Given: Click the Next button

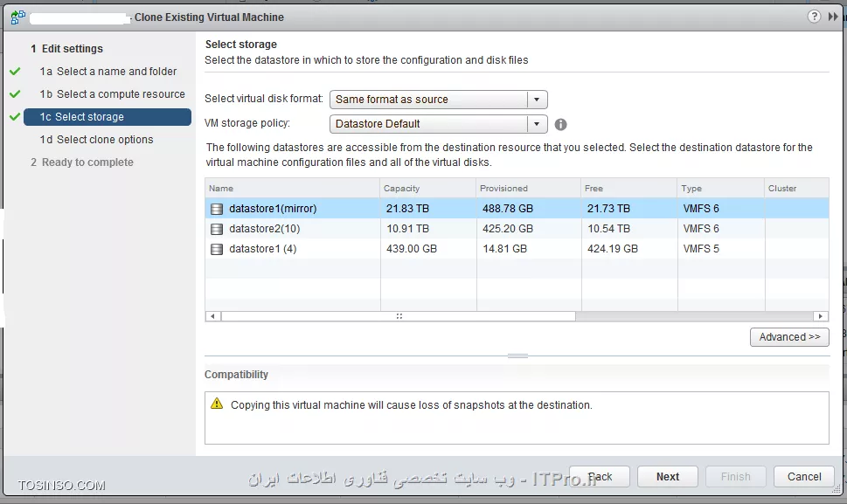Looking at the screenshot, I should click(x=668, y=476).
